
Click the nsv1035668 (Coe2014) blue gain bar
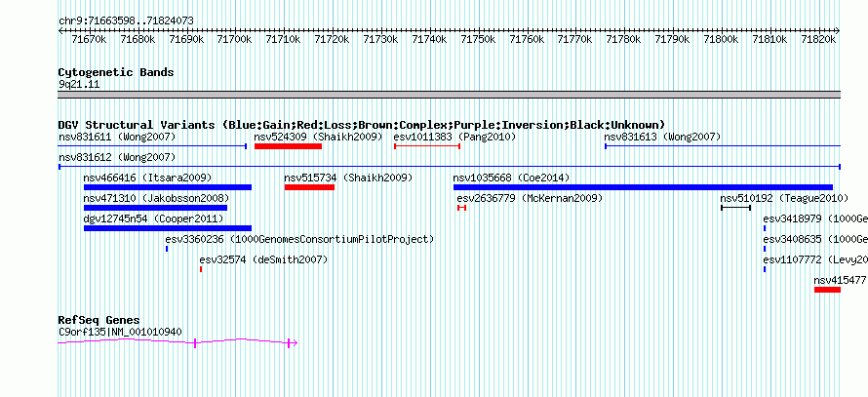643,187
